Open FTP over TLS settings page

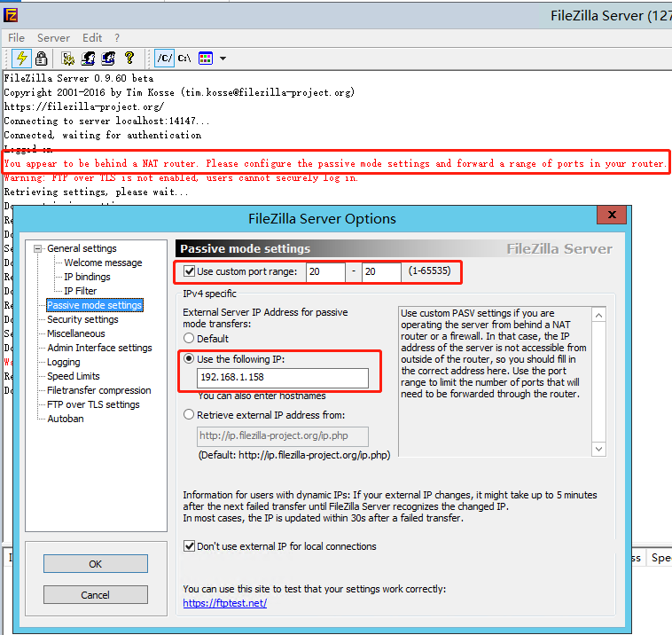93,404
